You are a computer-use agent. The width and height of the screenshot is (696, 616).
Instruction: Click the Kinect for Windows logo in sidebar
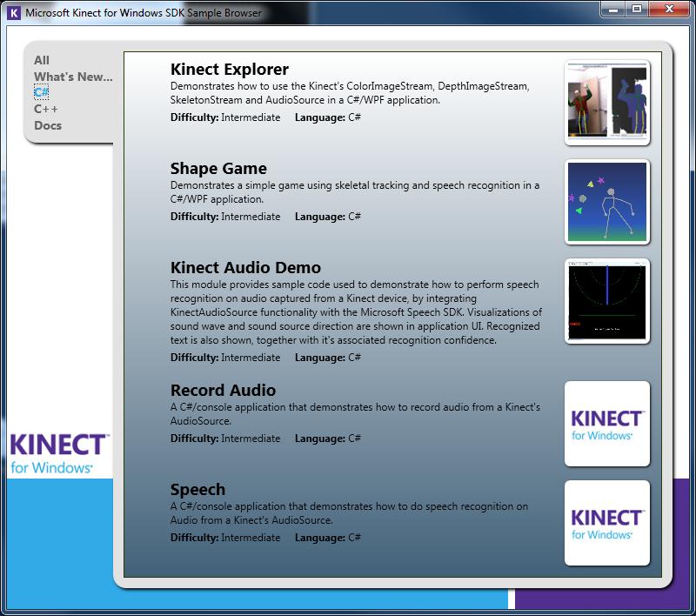[x=58, y=453]
